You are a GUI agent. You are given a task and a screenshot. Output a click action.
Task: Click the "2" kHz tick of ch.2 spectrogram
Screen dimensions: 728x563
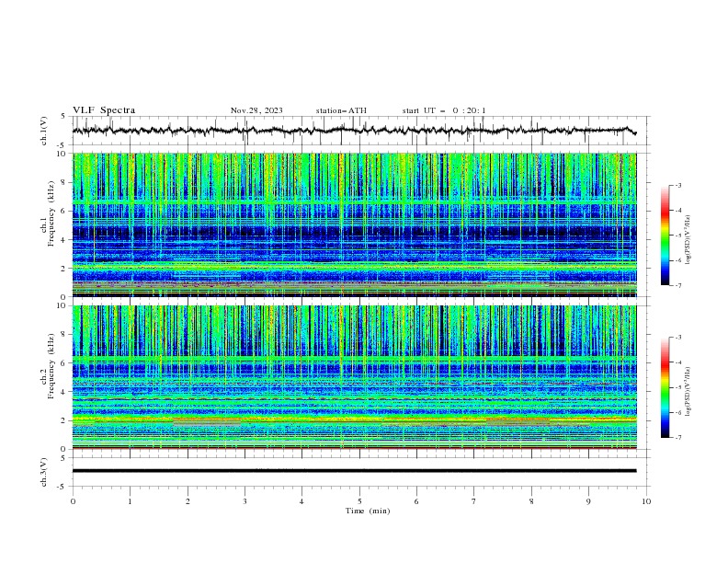65,420
